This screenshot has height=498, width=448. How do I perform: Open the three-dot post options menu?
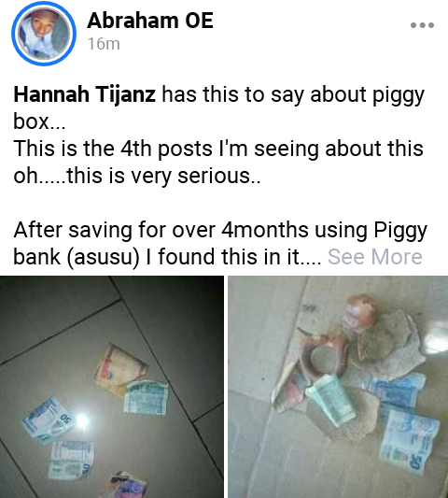pos(422,25)
